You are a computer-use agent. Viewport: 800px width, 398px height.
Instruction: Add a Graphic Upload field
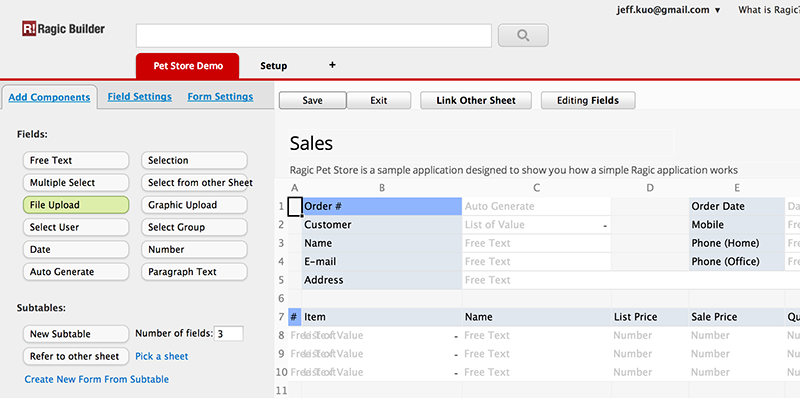[194, 205]
